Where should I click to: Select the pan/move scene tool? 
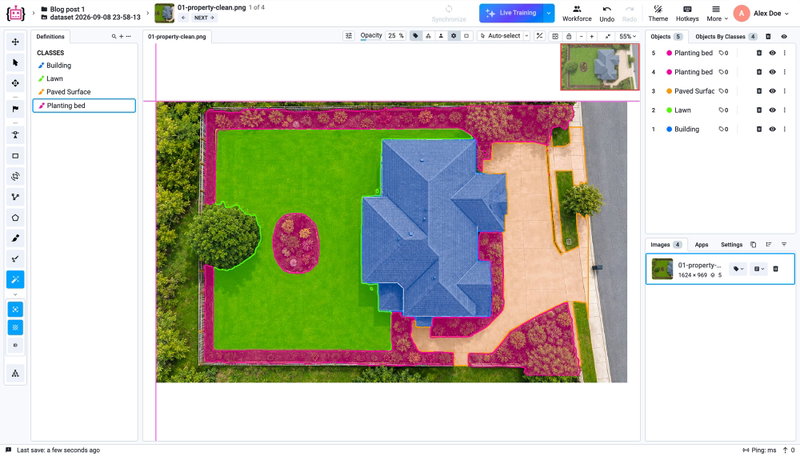15,42
